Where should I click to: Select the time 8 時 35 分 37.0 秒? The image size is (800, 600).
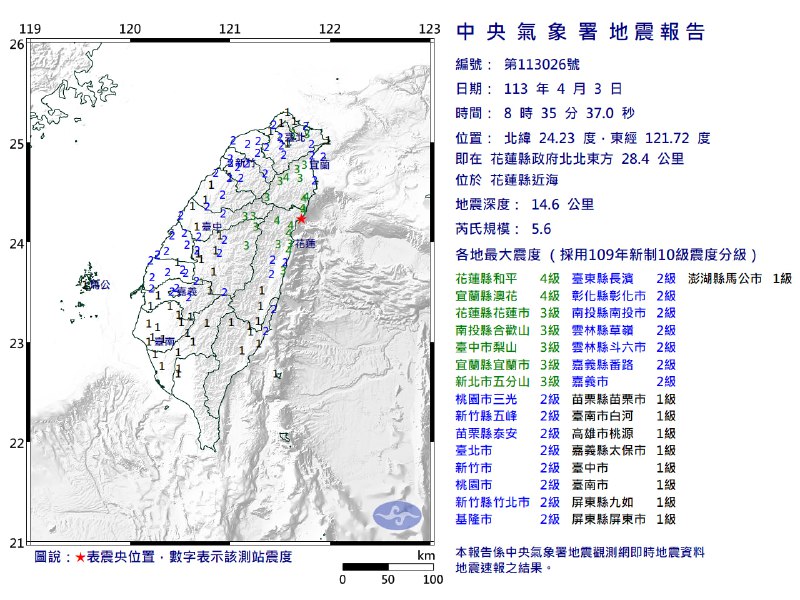pos(569,113)
